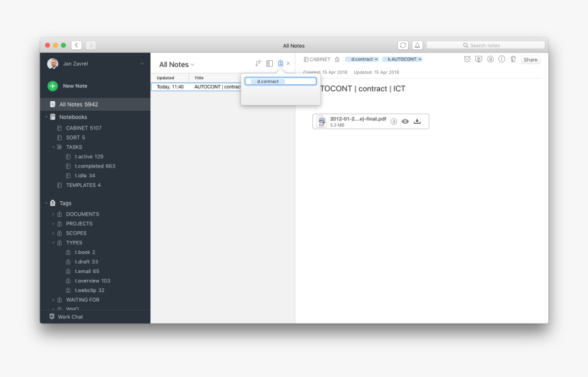588x377 pixels.
Task: Open the t.active 129 notebook
Action: tap(89, 157)
